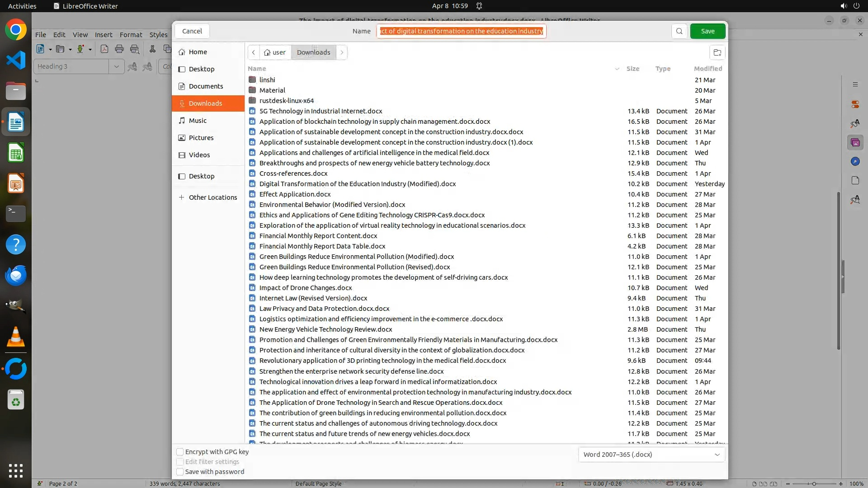Open the Insert menu

[x=104, y=35]
